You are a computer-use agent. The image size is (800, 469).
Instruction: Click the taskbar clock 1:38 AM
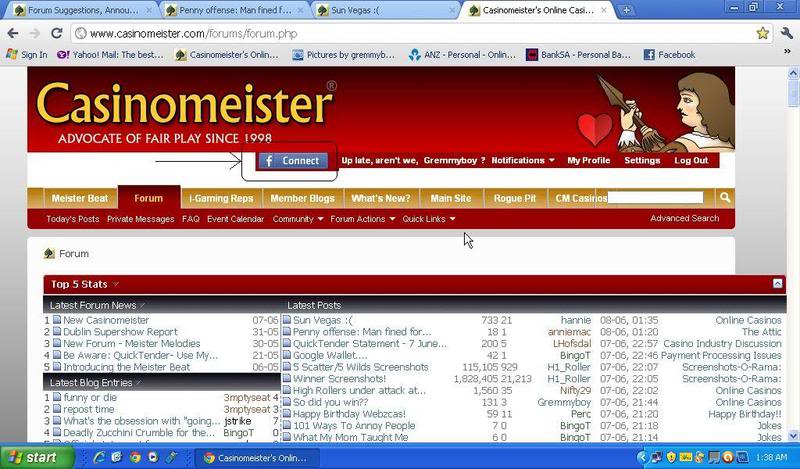771,458
